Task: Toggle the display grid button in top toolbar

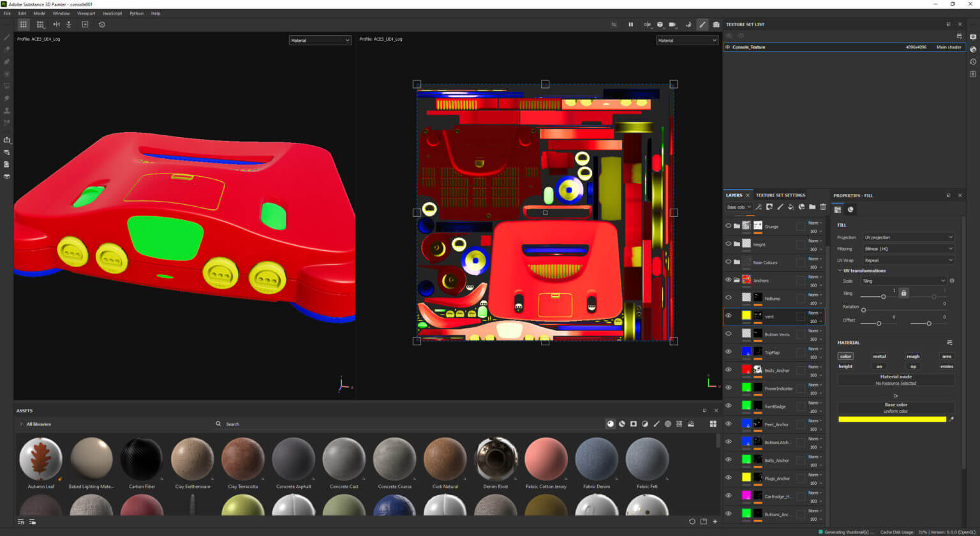Action: (24, 24)
